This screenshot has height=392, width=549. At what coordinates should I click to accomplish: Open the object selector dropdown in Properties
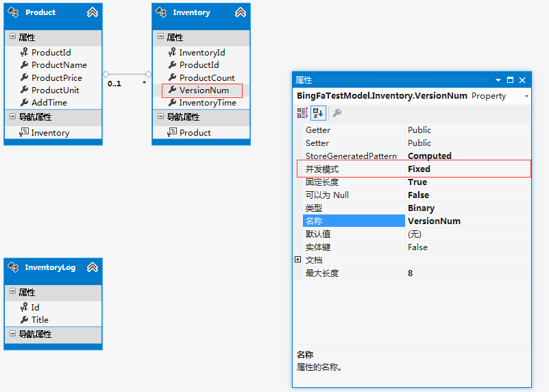point(526,97)
